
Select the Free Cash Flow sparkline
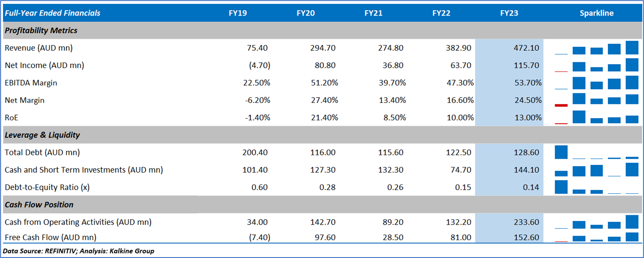[596, 237]
